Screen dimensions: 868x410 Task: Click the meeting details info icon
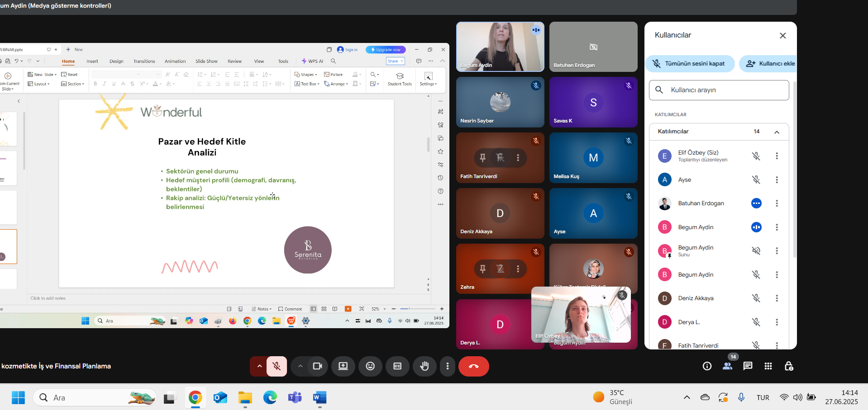(x=707, y=366)
